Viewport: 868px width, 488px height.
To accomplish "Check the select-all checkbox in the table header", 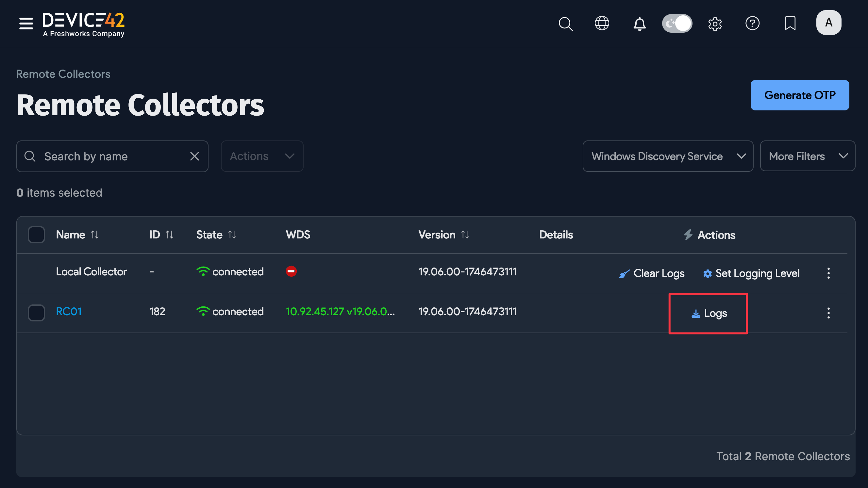I will (36, 235).
